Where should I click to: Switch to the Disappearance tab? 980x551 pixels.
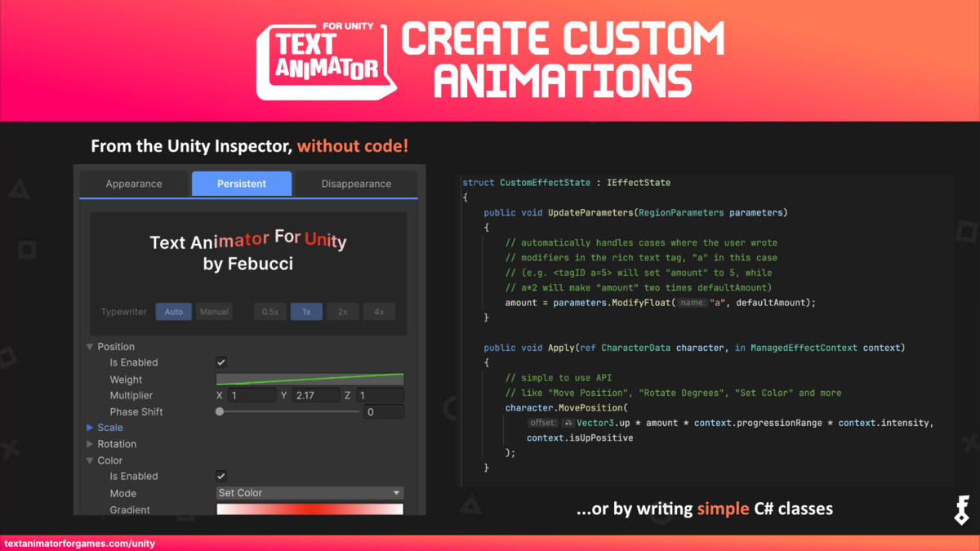point(355,183)
